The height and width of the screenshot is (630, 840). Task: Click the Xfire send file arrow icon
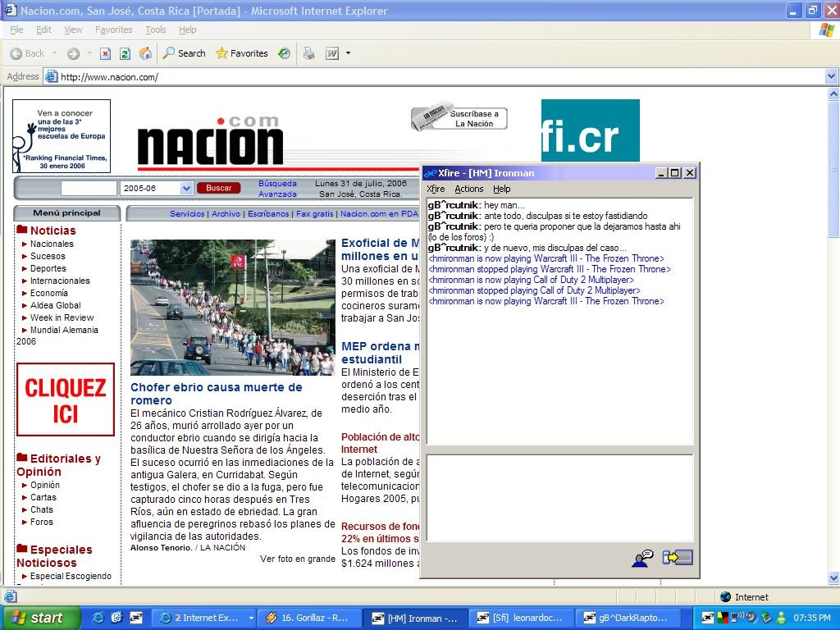[677, 558]
